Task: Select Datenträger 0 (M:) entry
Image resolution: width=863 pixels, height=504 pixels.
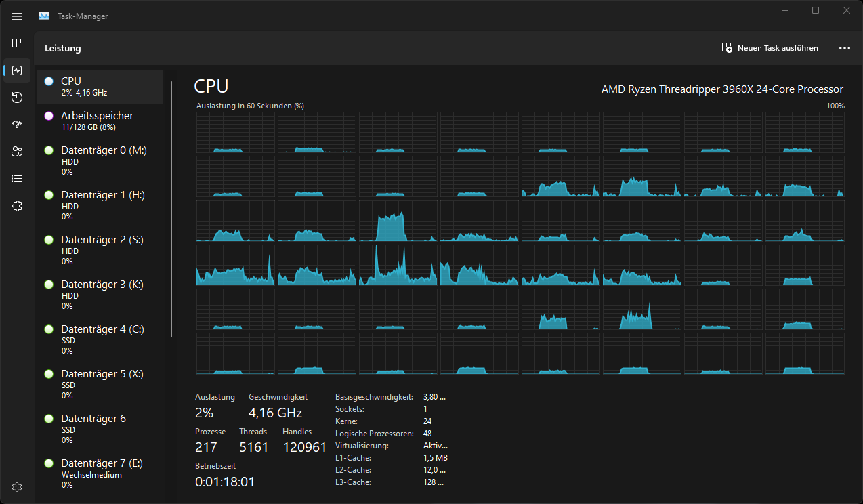Action: [x=100, y=161]
